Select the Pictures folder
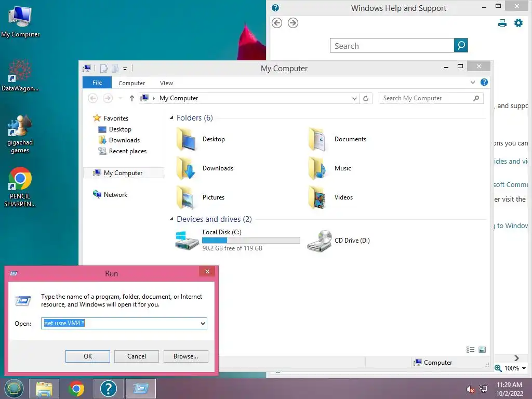 pos(200,197)
